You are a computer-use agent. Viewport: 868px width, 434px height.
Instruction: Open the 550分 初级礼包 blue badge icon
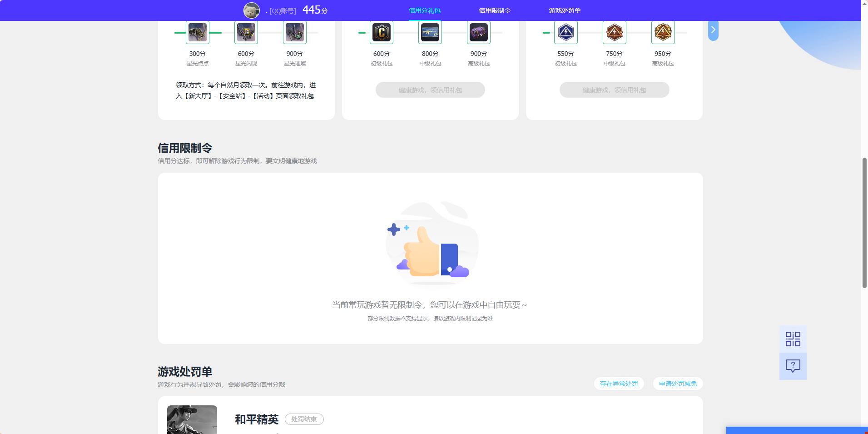coord(566,32)
